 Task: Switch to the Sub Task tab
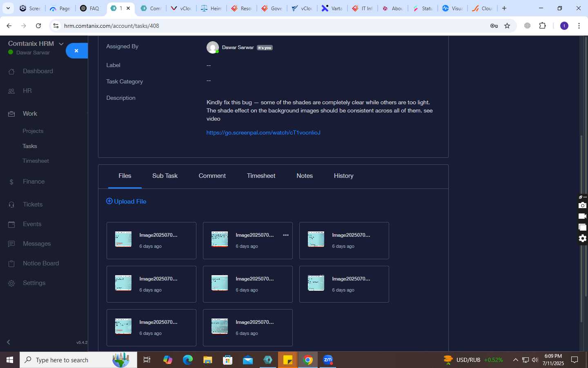[x=165, y=176]
